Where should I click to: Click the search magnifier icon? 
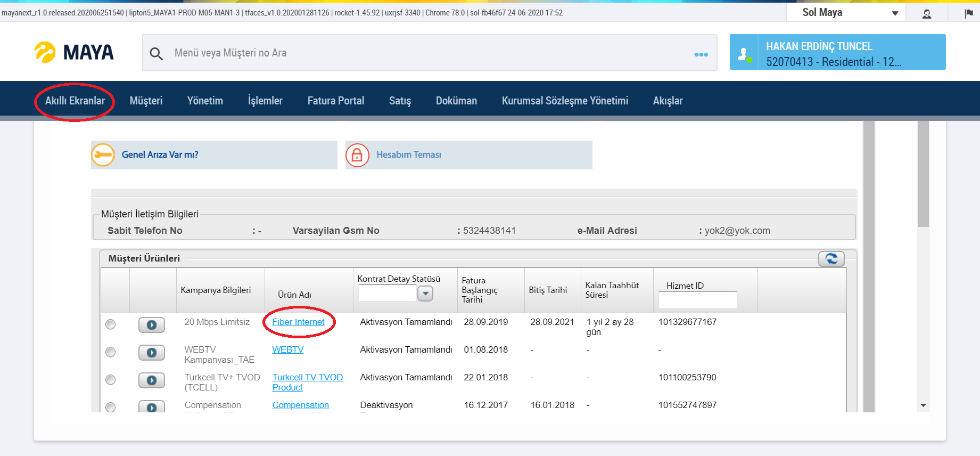click(156, 53)
